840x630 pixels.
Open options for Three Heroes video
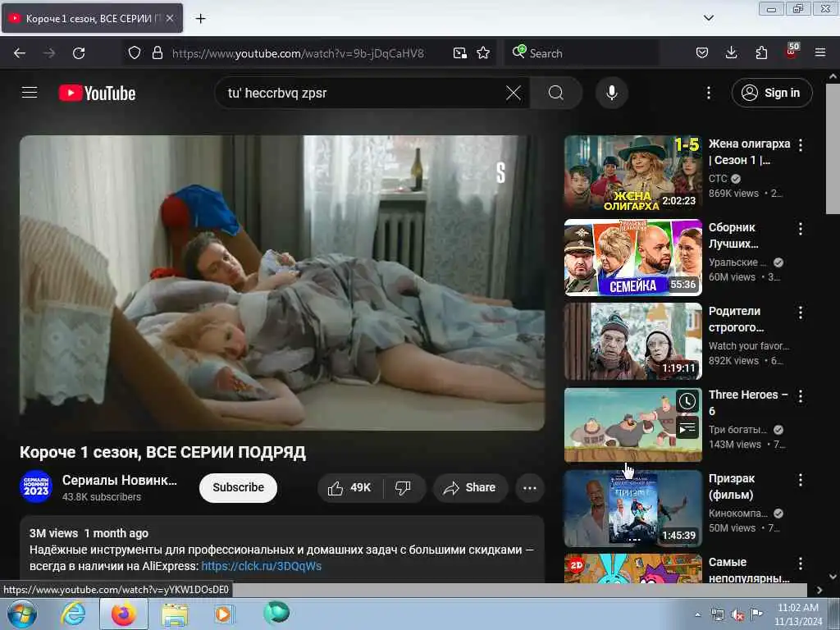(801, 396)
